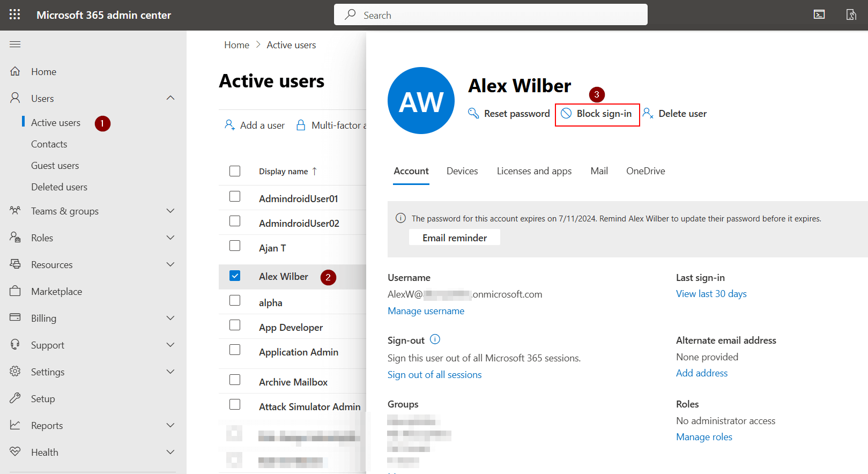Click the Manage roles link
Screen dimensions: 868x474
coord(704,437)
